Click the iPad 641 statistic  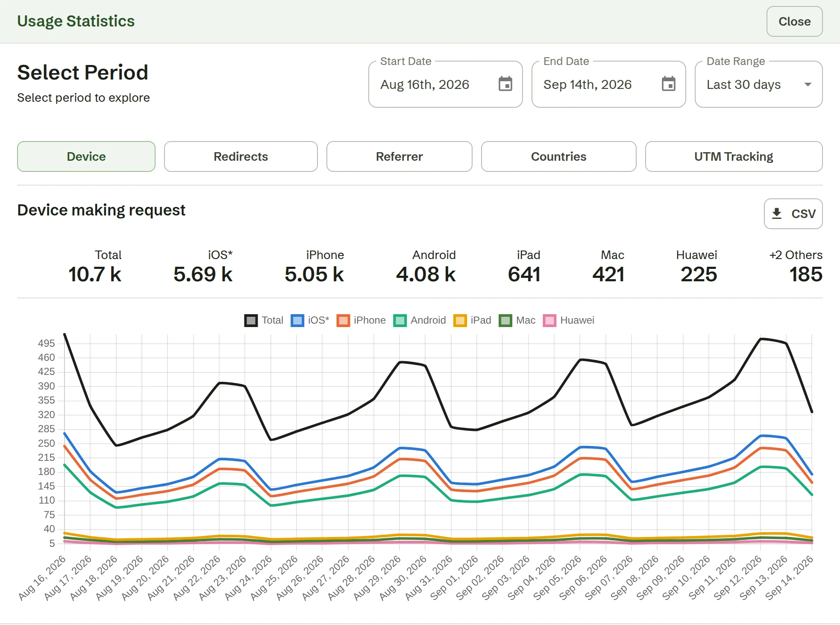pyautogui.click(x=524, y=267)
